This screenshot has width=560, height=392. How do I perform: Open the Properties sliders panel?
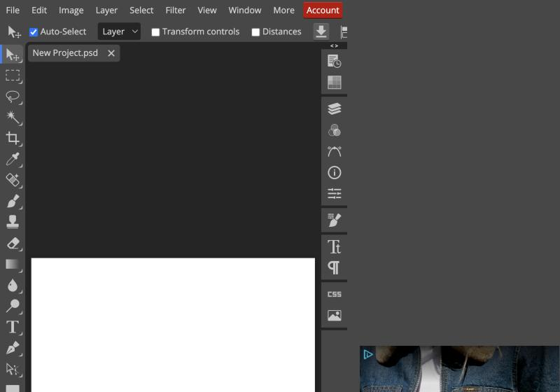click(x=335, y=193)
